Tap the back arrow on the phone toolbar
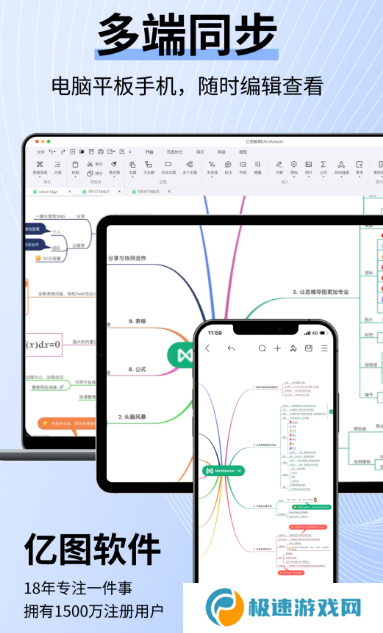The width and height of the screenshot is (383, 633). (208, 348)
